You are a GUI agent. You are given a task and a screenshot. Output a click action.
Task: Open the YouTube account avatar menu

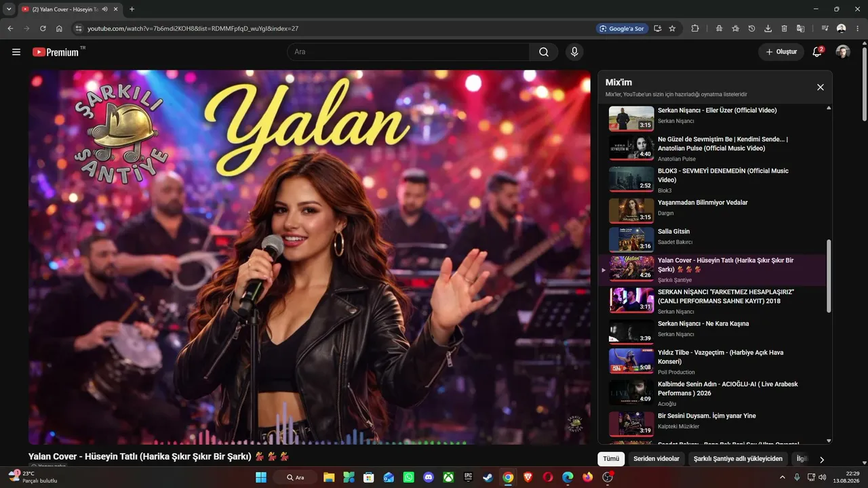(x=843, y=52)
